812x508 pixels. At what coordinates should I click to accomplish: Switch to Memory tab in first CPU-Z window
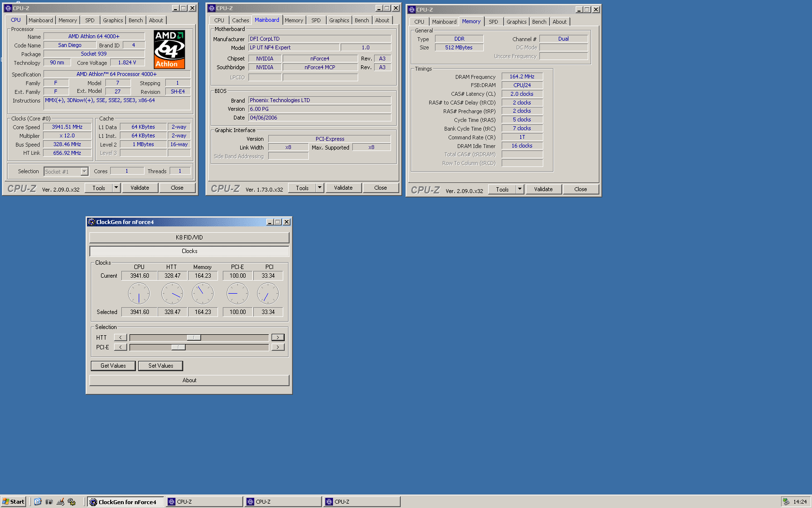point(68,20)
